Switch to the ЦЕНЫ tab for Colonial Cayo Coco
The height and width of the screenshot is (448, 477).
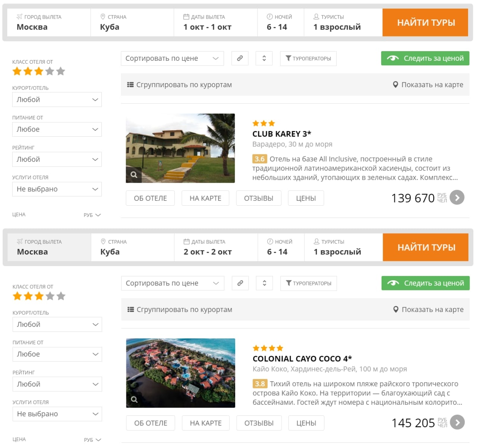[306, 423]
